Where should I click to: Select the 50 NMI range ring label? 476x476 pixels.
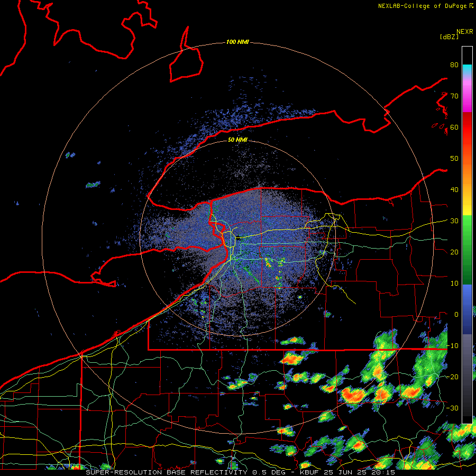(x=237, y=140)
